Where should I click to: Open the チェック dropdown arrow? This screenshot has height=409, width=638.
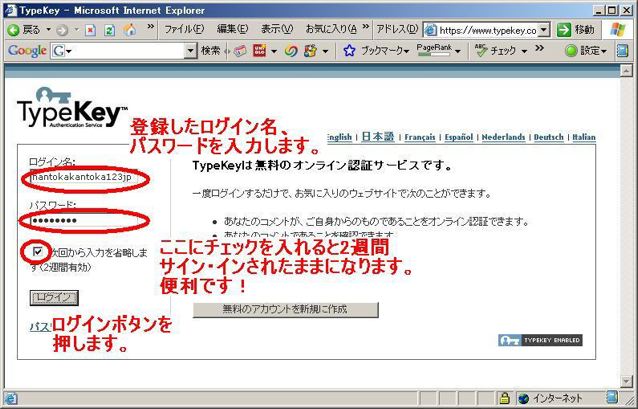[x=524, y=52]
